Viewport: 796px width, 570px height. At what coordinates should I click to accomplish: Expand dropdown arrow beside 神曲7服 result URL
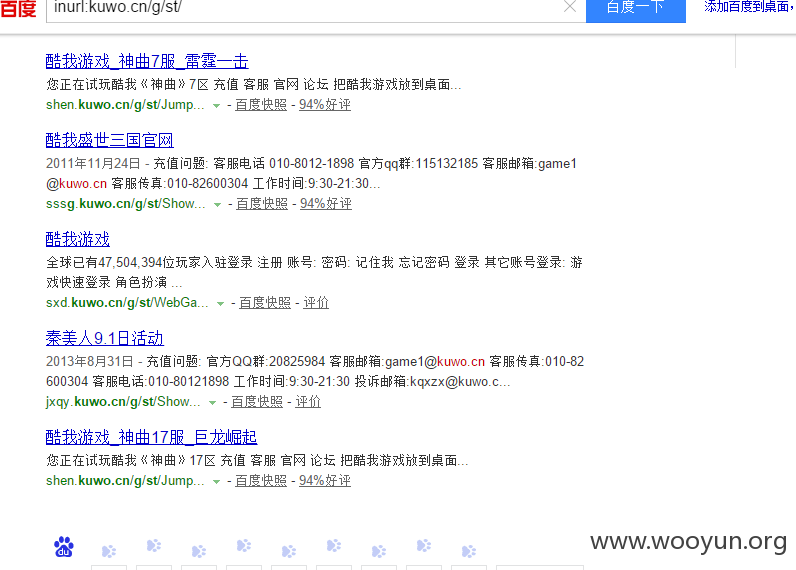216,106
